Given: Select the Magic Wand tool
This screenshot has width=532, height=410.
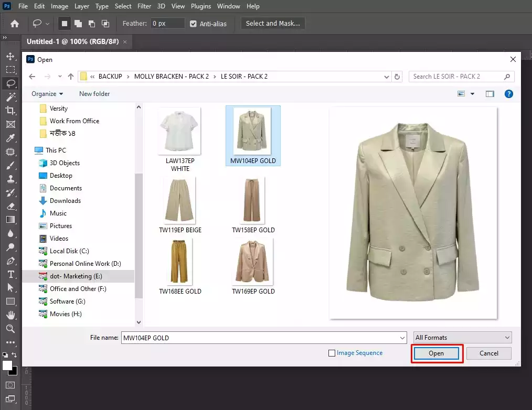Looking at the screenshot, I should click(x=10, y=97).
